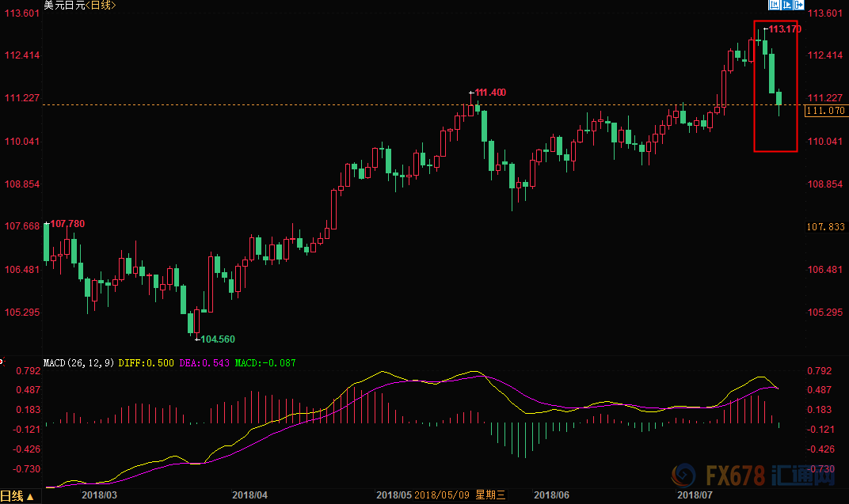Click the 美元日元<日线> chart title
The image size is (849, 504).
click(80, 6)
